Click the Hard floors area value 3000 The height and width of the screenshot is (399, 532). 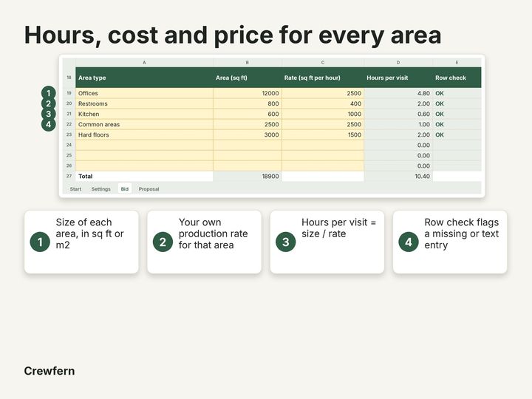[x=271, y=134]
